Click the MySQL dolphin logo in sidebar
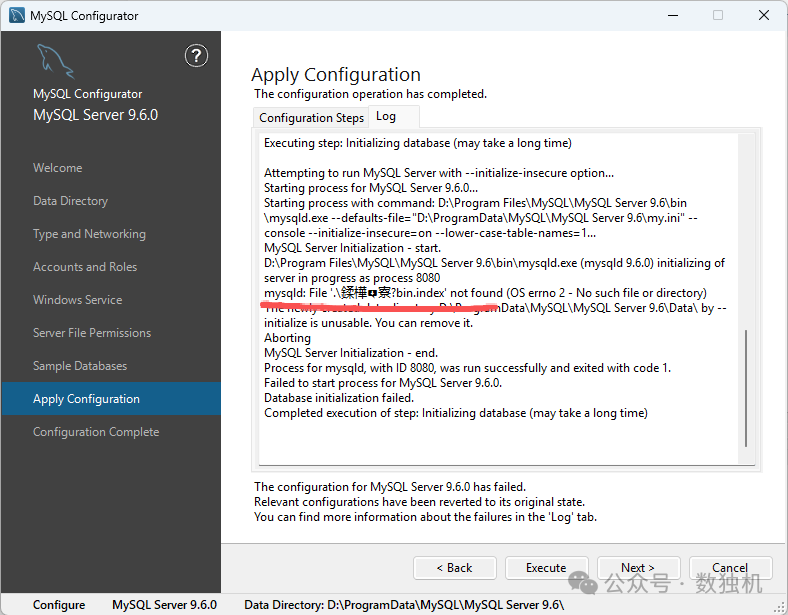The image size is (788, 615). (55, 61)
